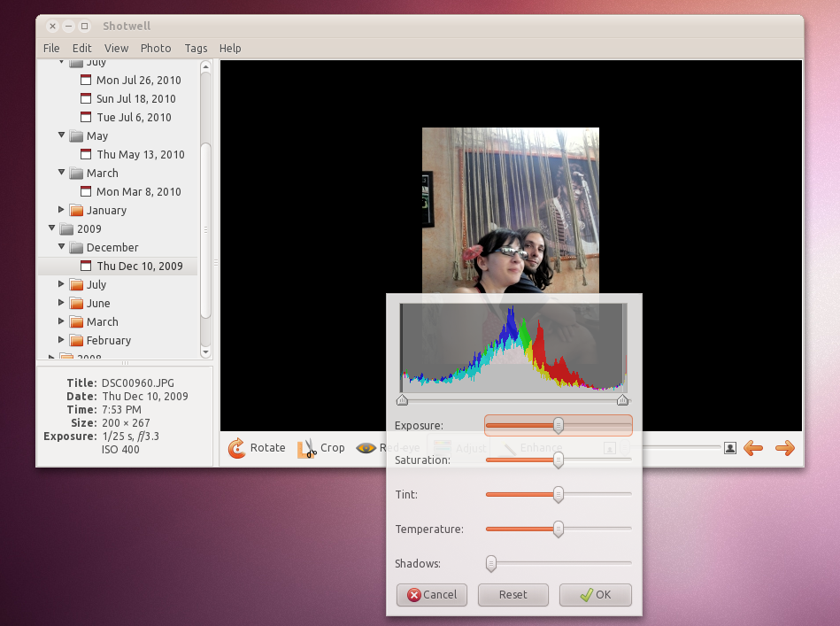This screenshot has height=626, width=840.
Task: Select Mon Jul 26, 2010 event
Action: pos(138,80)
